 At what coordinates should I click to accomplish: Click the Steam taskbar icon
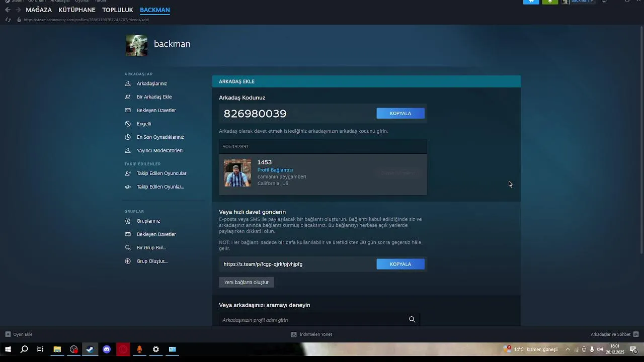[x=90, y=349]
